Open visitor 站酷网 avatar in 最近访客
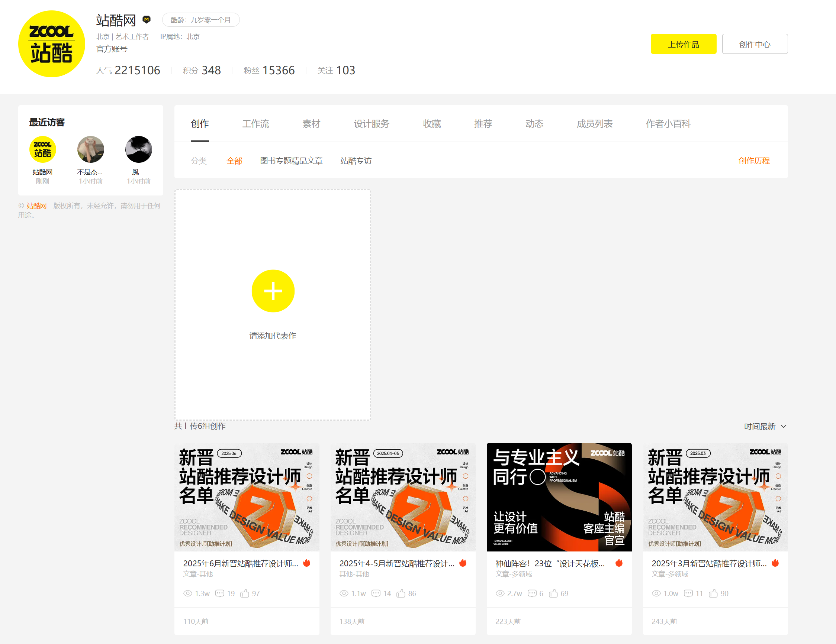 pos(42,149)
